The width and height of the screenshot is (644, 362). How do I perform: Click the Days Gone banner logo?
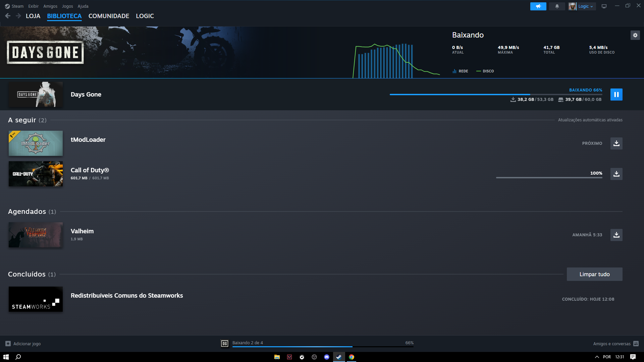(45, 53)
